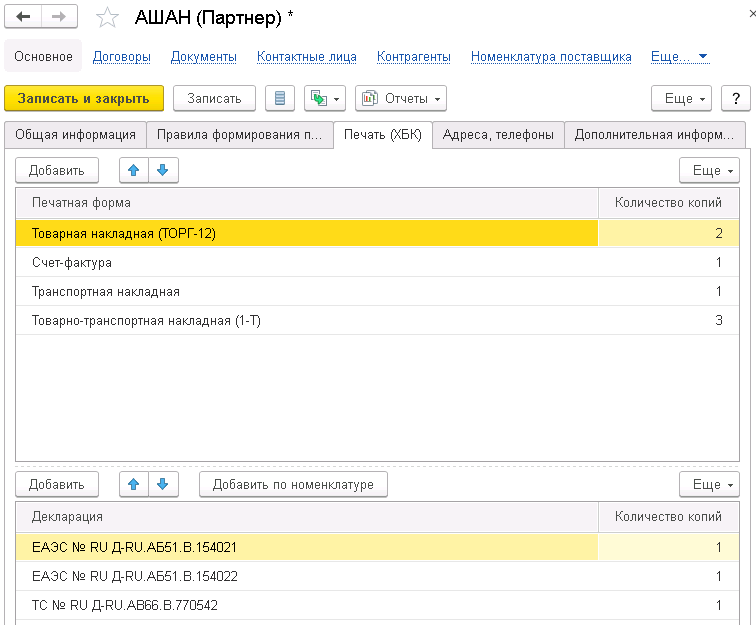Sort by Количество копий header in upper table

[x=668, y=203]
